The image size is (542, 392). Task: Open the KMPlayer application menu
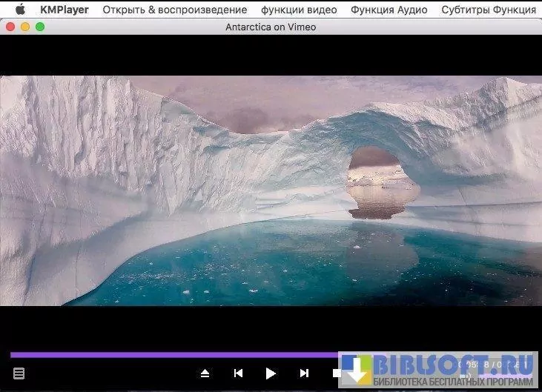coord(65,10)
